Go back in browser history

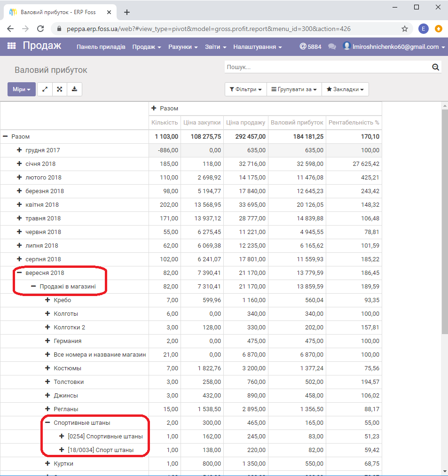(x=10, y=29)
